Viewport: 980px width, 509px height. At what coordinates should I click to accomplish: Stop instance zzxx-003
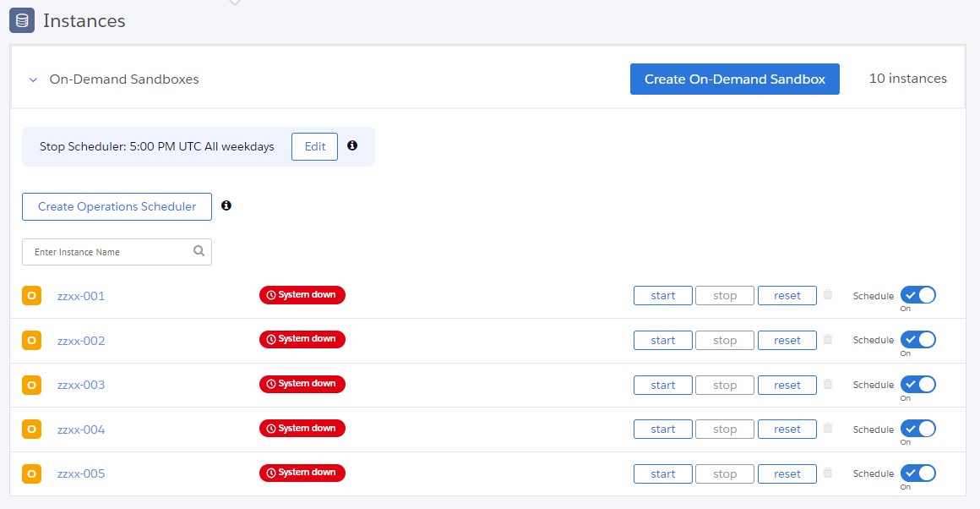click(725, 386)
